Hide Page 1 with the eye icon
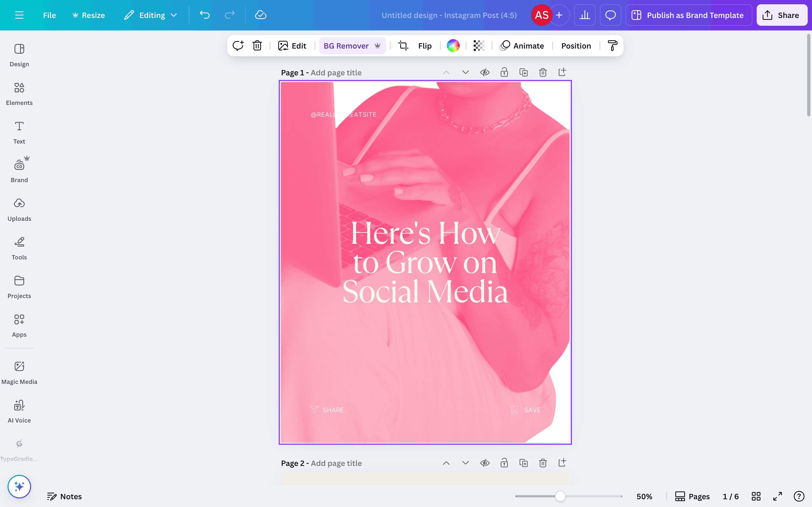 pos(485,72)
